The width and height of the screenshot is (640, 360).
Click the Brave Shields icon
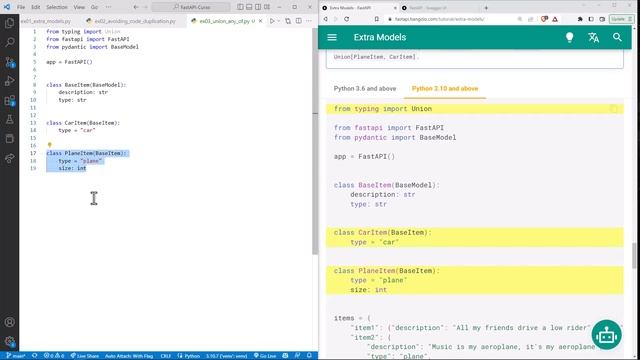coord(544,19)
